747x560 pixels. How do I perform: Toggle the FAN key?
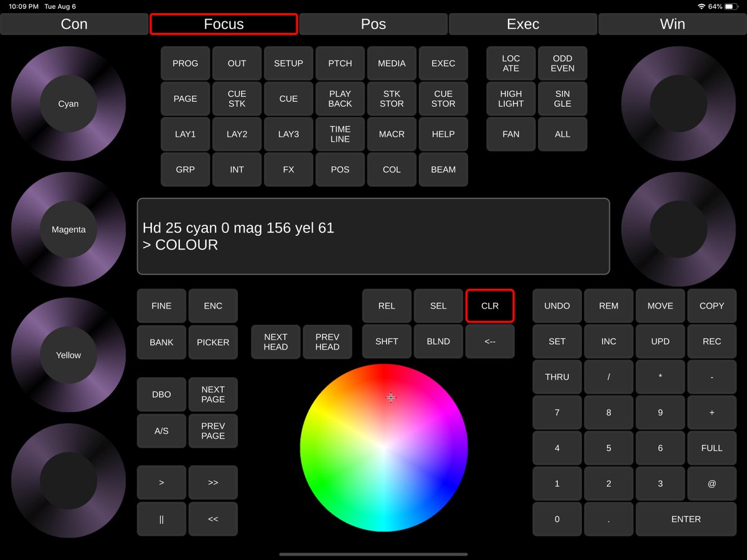pyautogui.click(x=511, y=134)
